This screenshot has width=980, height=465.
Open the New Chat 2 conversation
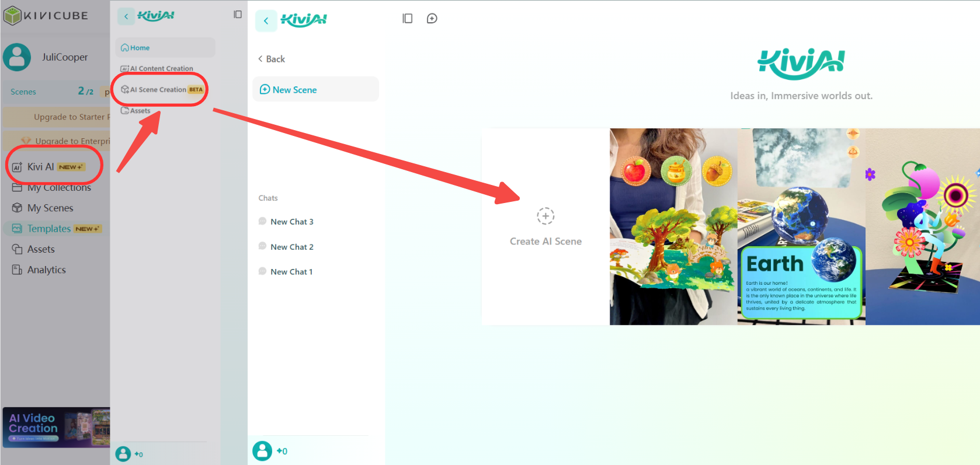click(x=286, y=247)
